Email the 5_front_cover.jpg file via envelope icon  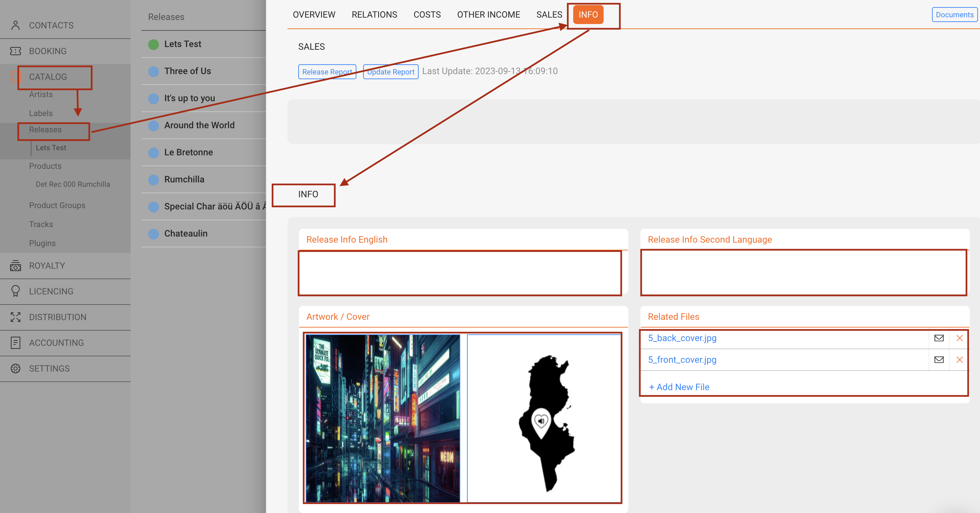point(939,360)
